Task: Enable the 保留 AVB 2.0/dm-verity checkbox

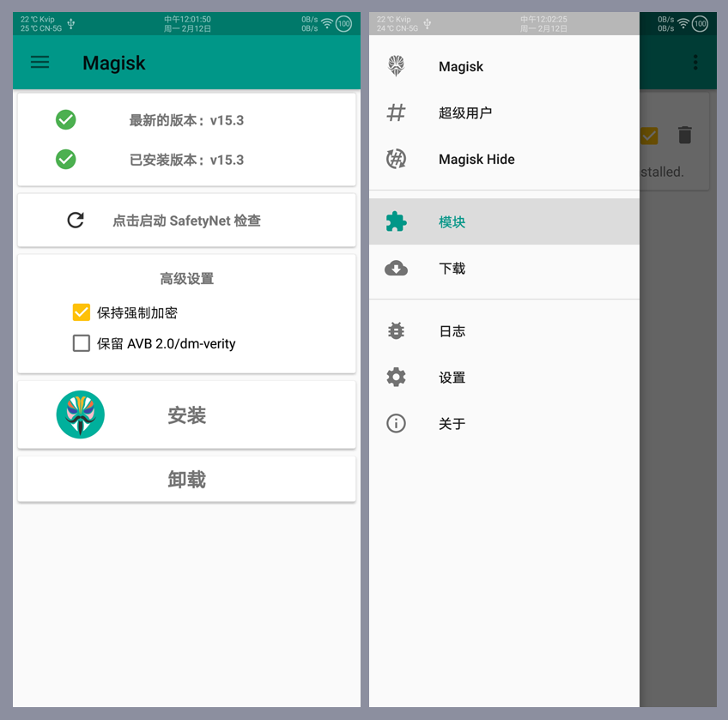Action: coord(82,343)
